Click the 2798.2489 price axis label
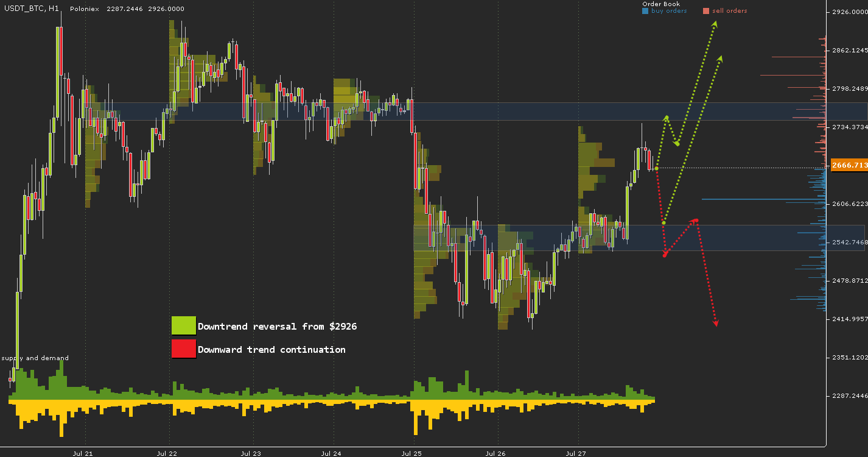Image resolution: width=868 pixels, height=457 pixels. (x=849, y=88)
